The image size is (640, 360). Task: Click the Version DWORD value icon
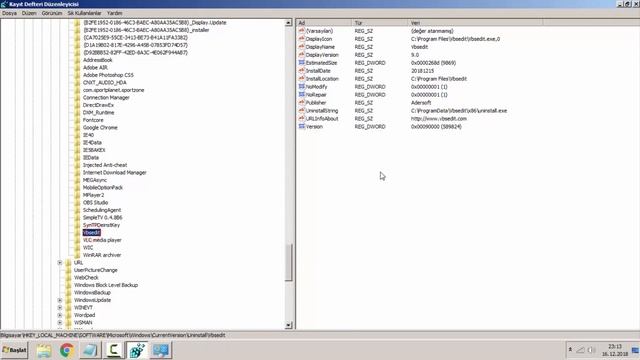tap(302, 126)
